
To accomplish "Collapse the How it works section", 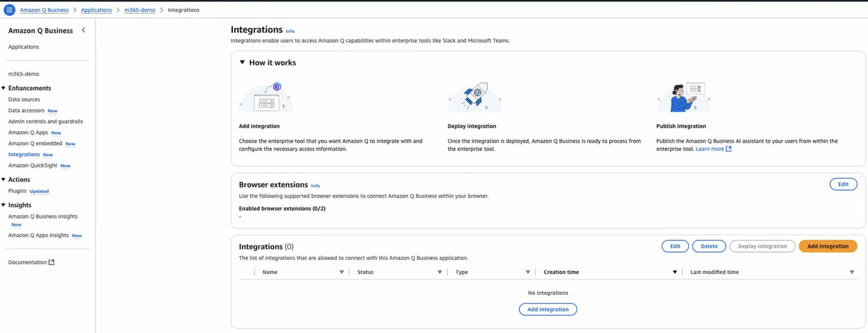I will tap(242, 63).
